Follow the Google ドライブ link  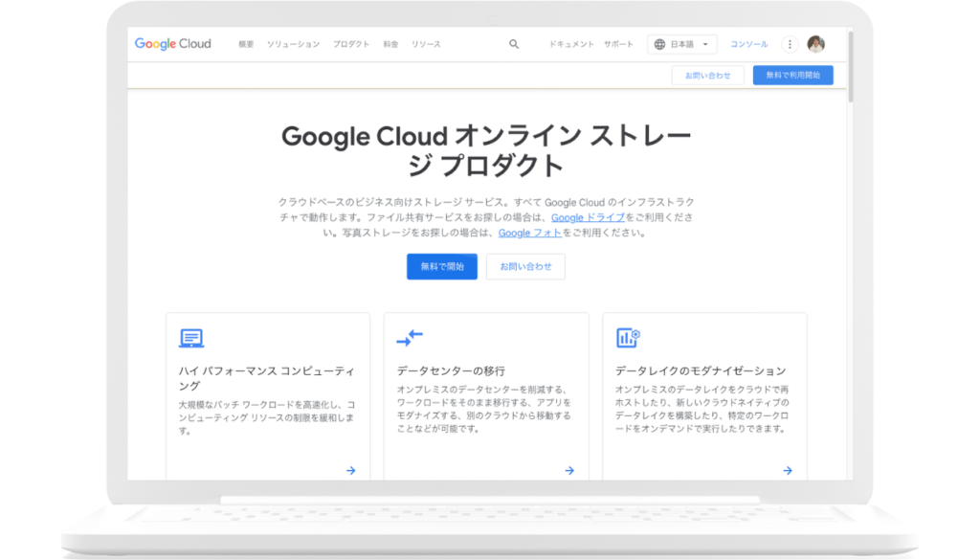588,217
